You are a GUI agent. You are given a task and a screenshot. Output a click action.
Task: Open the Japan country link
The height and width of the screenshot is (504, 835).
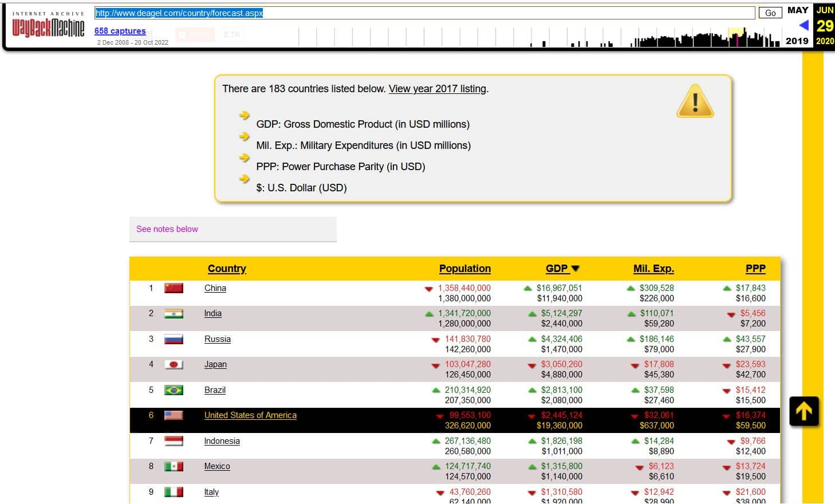click(x=215, y=364)
